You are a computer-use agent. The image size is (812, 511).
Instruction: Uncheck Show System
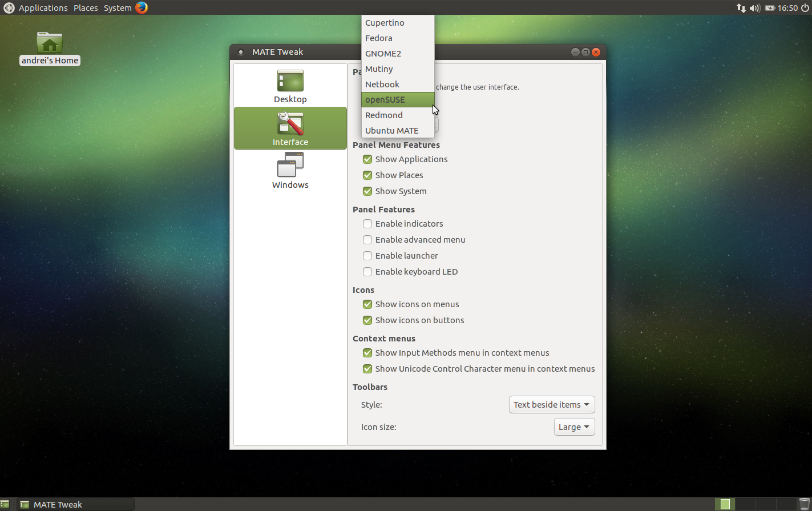(x=367, y=191)
